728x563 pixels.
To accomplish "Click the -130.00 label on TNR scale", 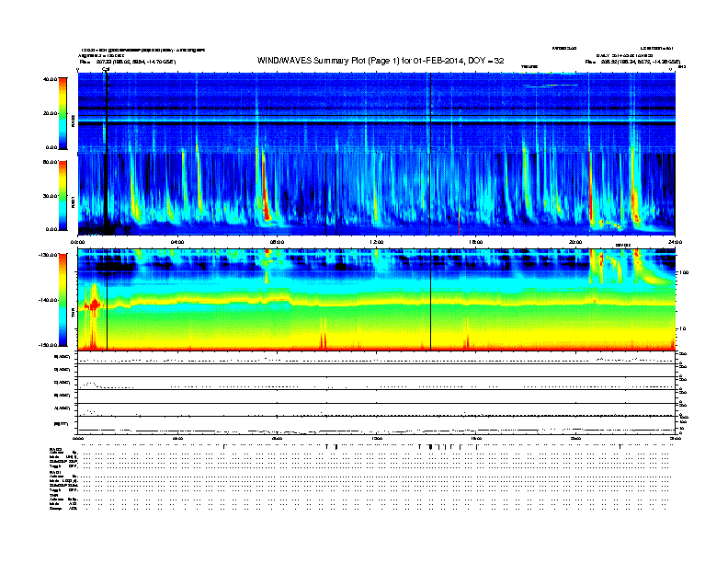I will pos(48,255).
